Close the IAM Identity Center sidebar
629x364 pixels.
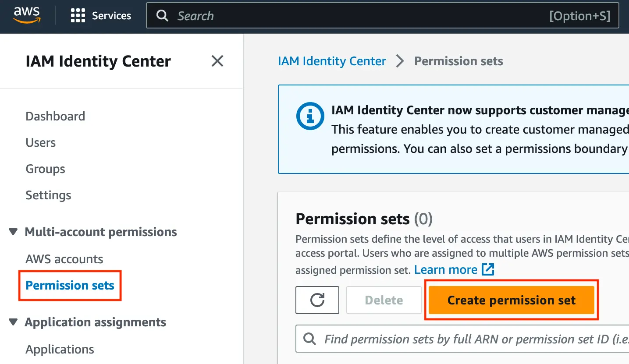coord(217,61)
